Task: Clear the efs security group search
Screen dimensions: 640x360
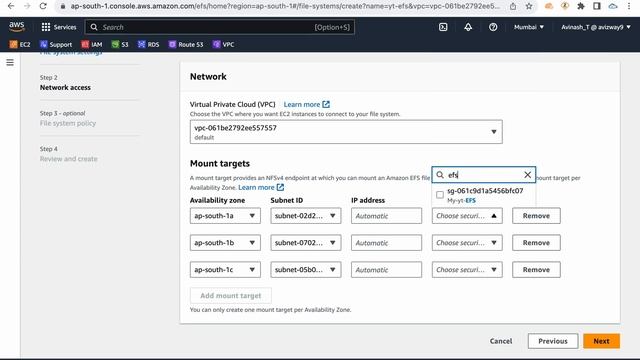Action: point(527,175)
